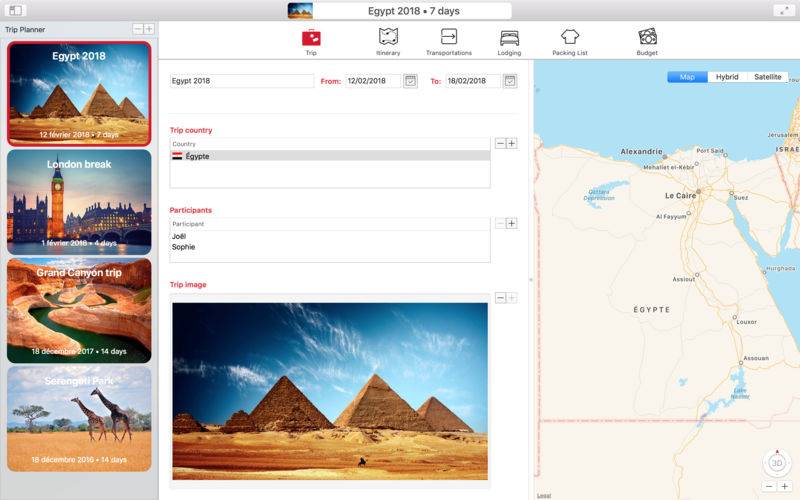Screen dimensions: 800x500
Task: Open the Itinerary map tab
Action: 388,42
